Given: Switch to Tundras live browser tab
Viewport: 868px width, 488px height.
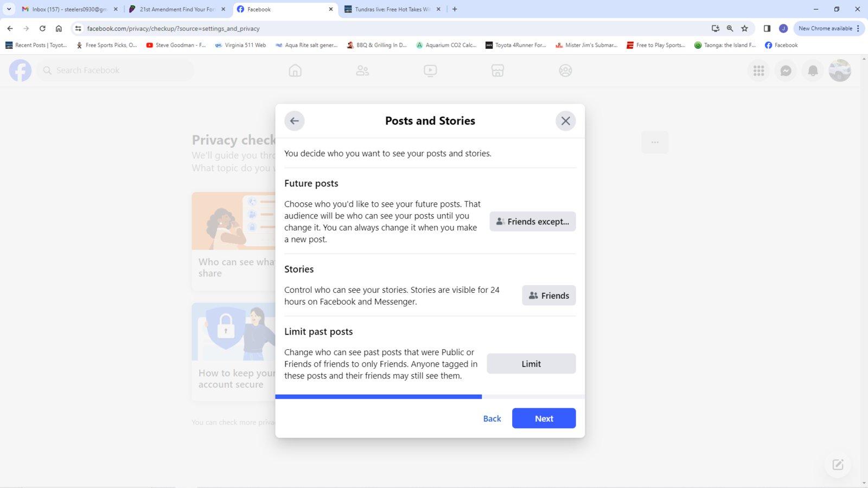Looking at the screenshot, I should tap(392, 9).
